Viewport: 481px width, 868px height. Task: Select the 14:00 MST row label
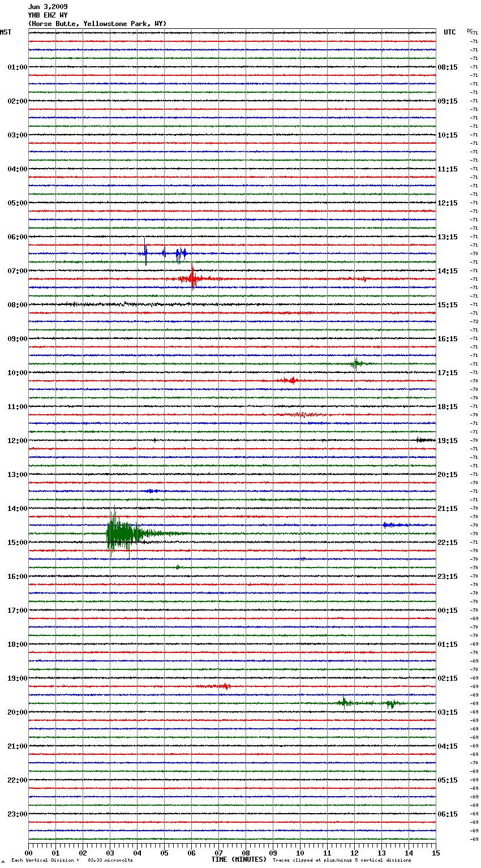tap(17, 509)
